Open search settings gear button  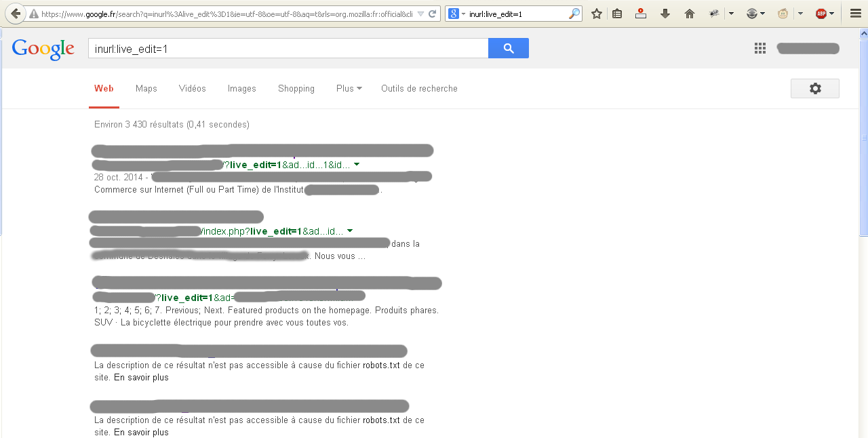(815, 89)
